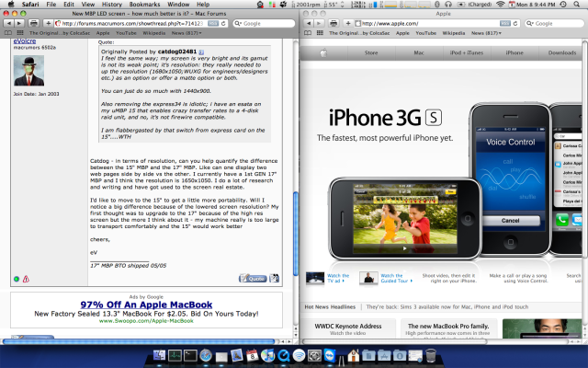The image size is (588, 368).
Task: Print the Apple page
Action: coord(334,23)
